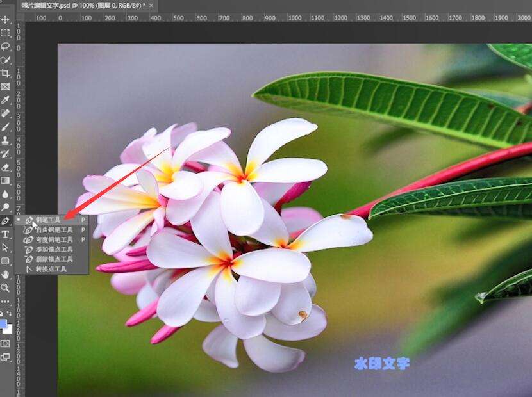Reset to default foreground and background colors

click(x=2, y=314)
